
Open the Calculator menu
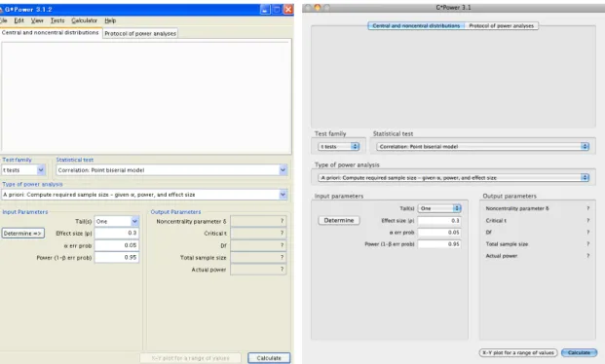84,20
